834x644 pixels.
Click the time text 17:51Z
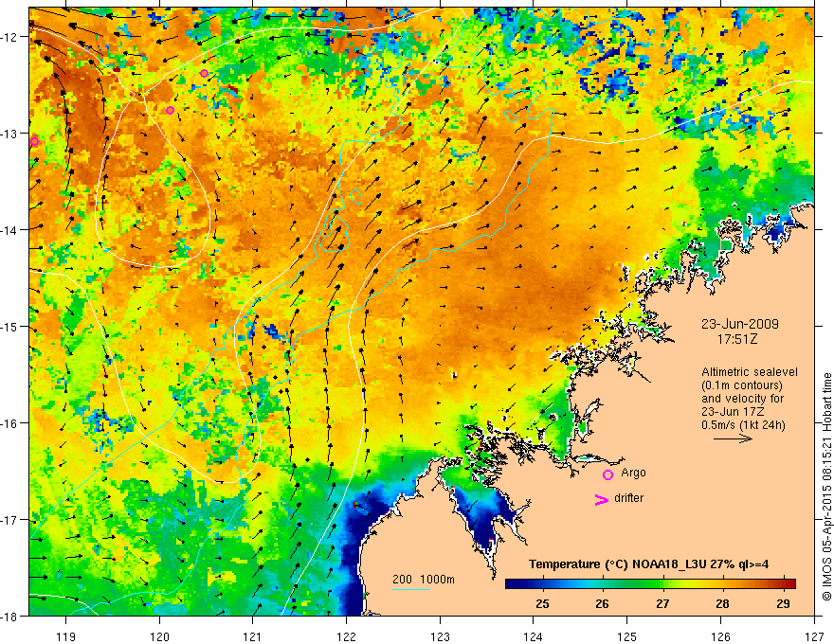pos(736,339)
